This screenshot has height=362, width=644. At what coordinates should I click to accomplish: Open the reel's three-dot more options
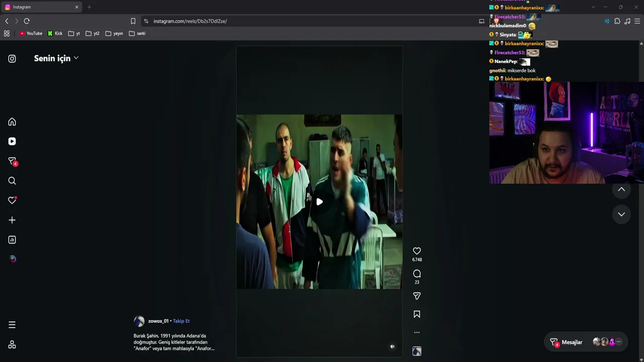(x=417, y=332)
